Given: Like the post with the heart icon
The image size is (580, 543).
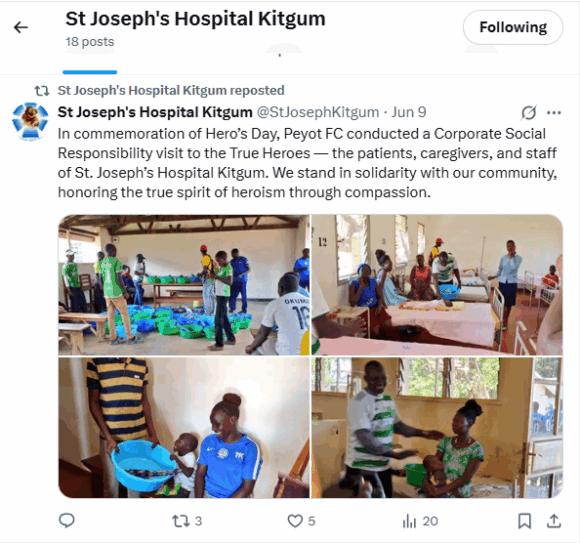Looking at the screenshot, I should 301,521.
